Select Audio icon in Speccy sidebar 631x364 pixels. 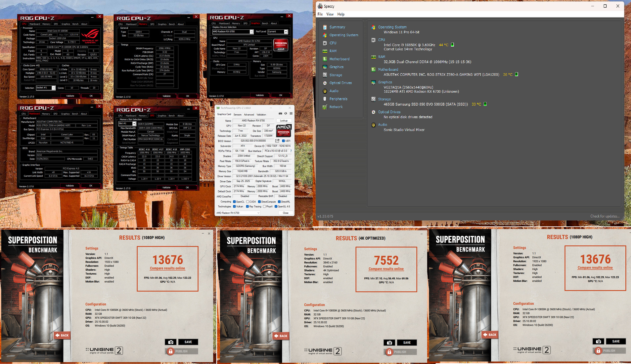[325, 91]
